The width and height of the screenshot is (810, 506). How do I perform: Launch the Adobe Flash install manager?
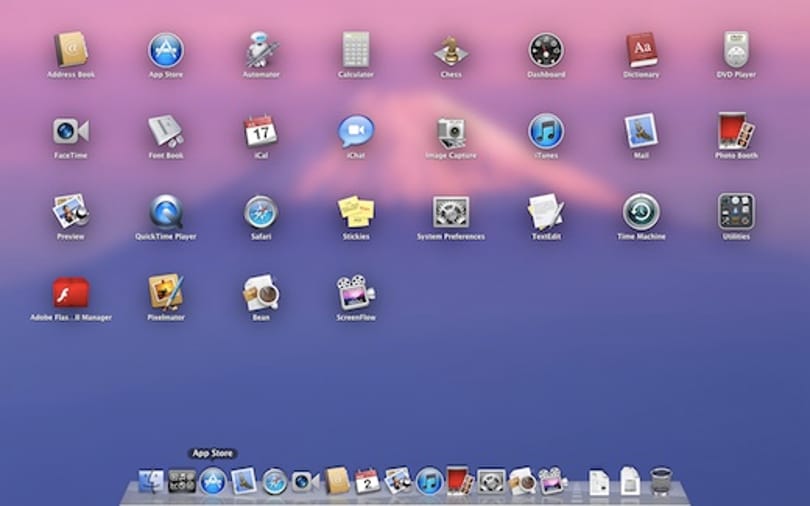coord(71,293)
